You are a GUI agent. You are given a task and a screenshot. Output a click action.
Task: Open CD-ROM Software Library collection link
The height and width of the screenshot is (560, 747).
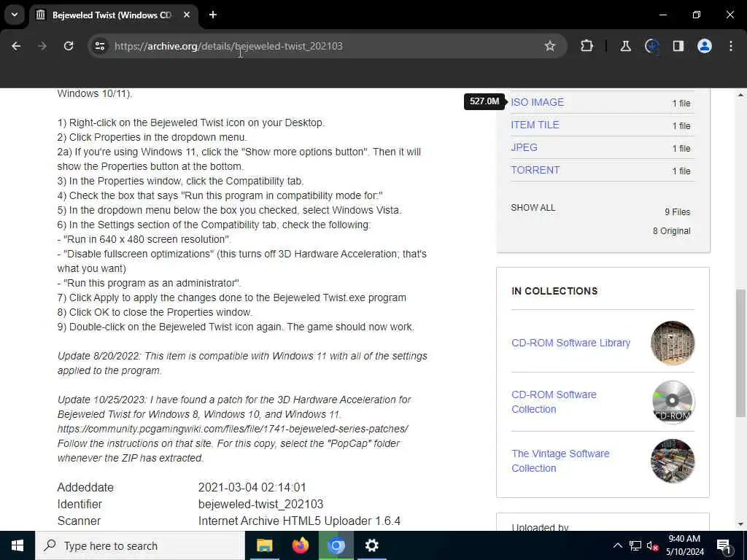click(x=570, y=343)
